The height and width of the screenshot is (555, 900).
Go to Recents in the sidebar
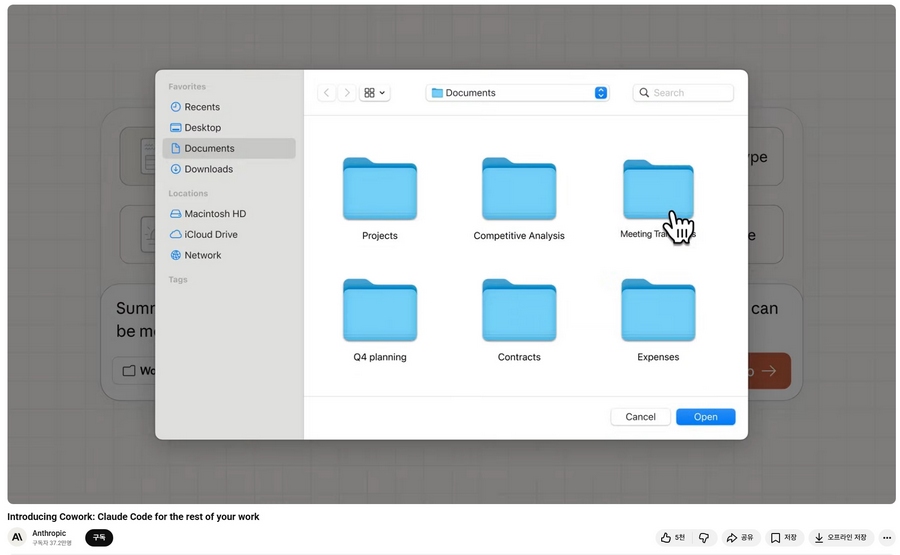click(201, 107)
